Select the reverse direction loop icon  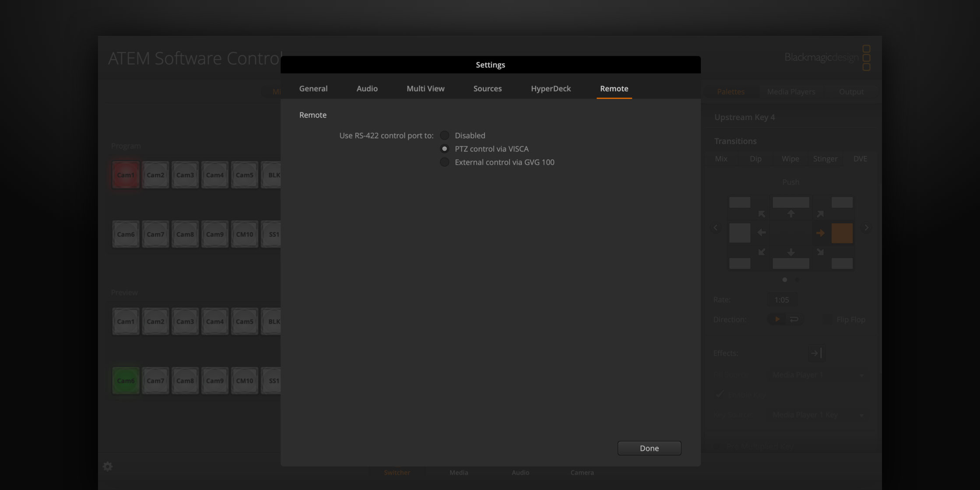794,319
